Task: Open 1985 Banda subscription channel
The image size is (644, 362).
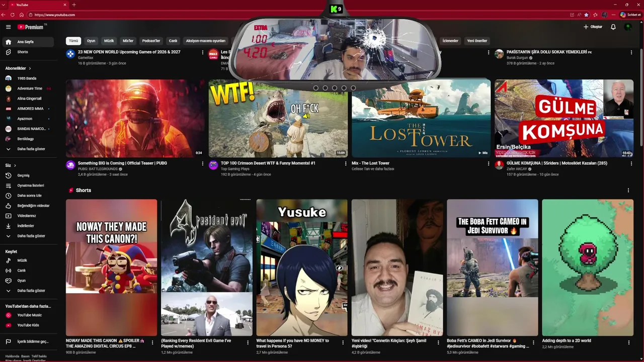Action: (28, 78)
